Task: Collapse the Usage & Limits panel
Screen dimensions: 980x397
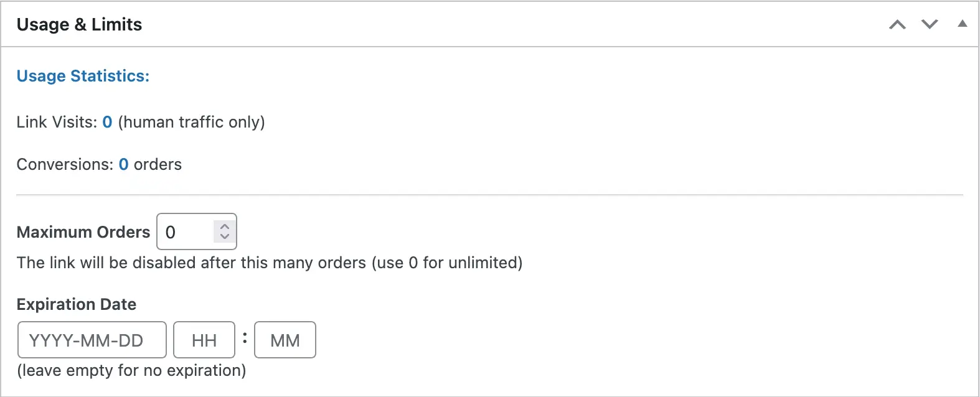Action: coord(962,24)
